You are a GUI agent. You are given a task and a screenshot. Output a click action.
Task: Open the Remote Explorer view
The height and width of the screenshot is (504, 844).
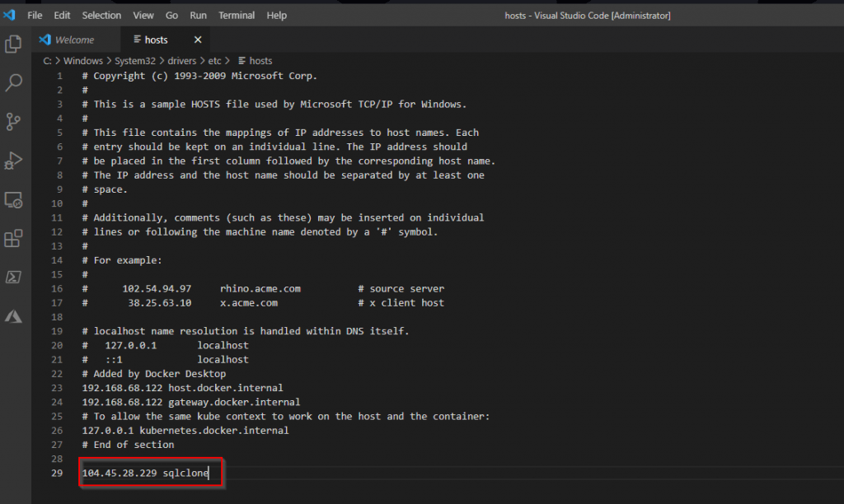point(13,199)
